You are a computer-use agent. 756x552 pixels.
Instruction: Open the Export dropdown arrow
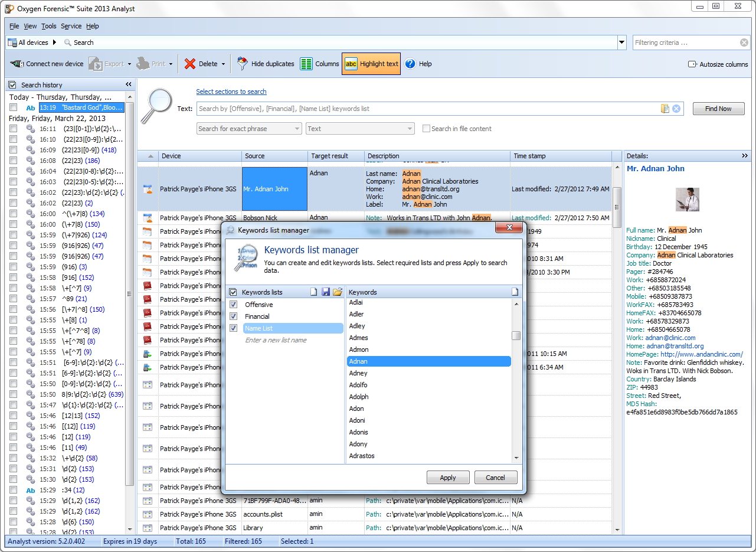coord(130,64)
